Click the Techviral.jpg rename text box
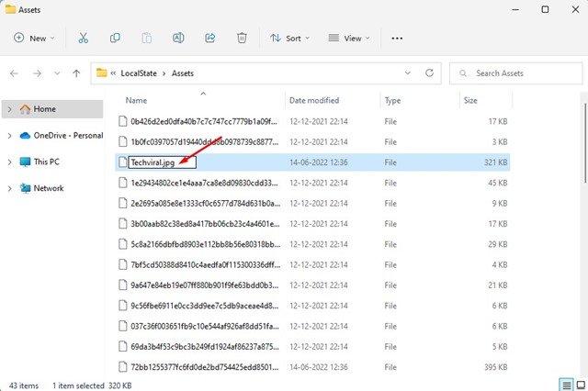588x391 pixels. (x=162, y=162)
